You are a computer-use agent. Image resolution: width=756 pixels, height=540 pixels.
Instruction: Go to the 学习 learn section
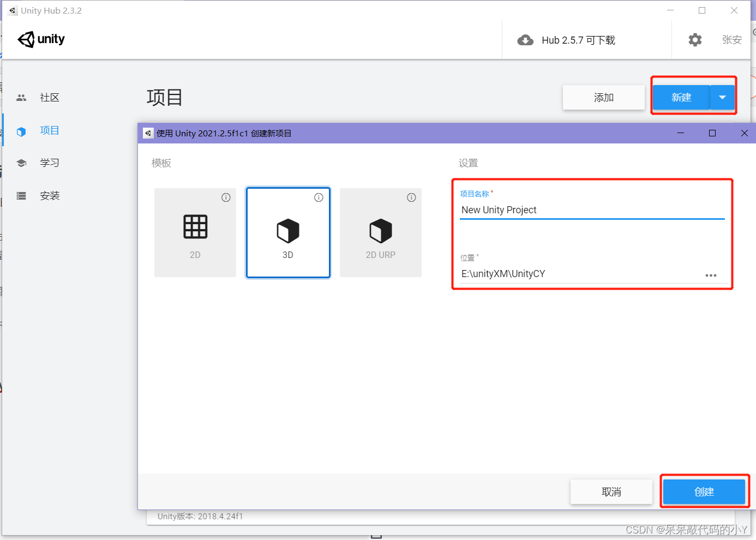tap(50, 163)
